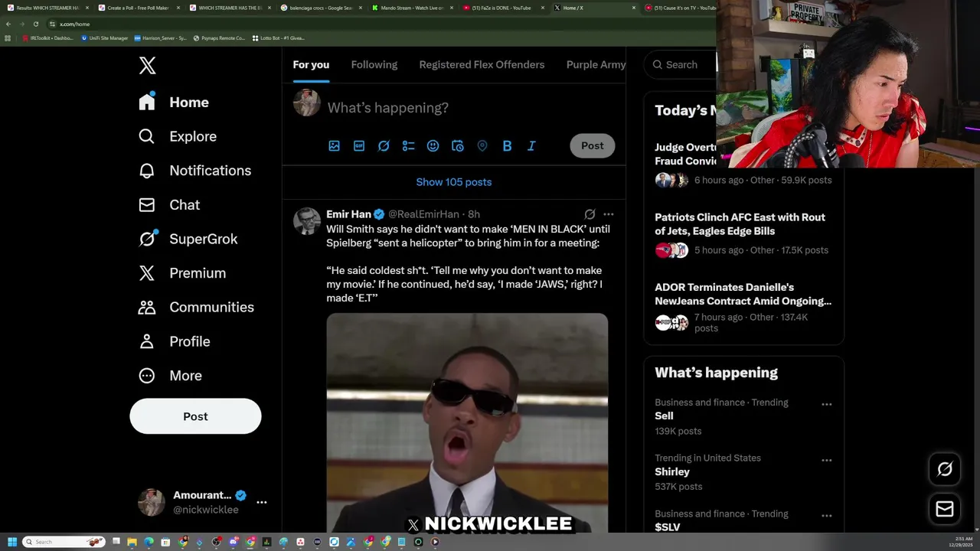Open Chat in the sidebar
The height and width of the screenshot is (551, 980).
click(x=169, y=205)
